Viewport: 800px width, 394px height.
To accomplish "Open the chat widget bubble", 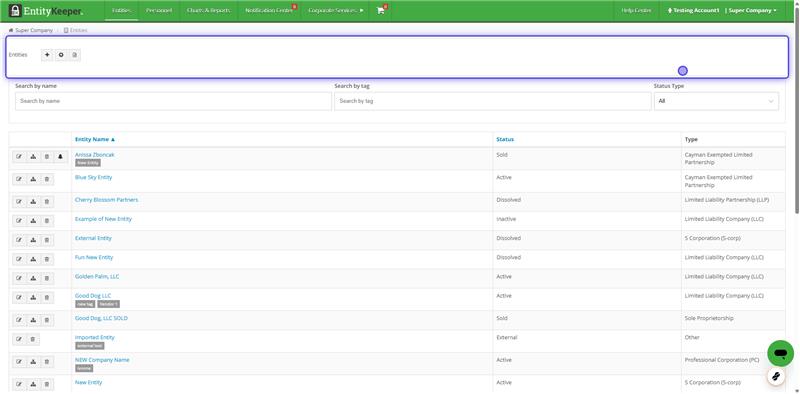I will (x=780, y=353).
